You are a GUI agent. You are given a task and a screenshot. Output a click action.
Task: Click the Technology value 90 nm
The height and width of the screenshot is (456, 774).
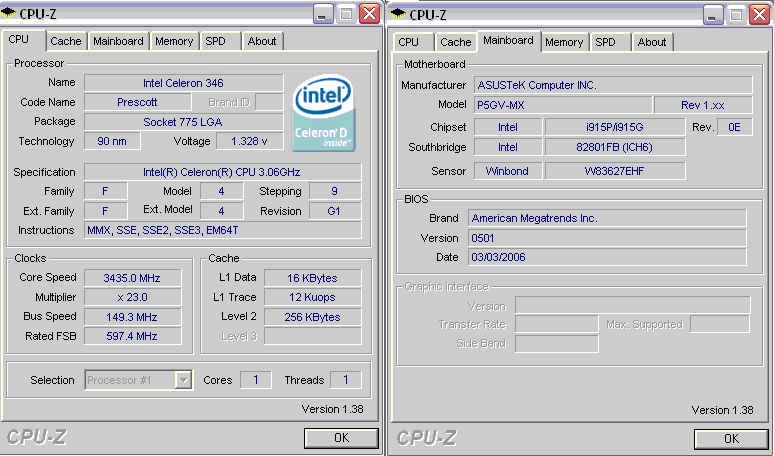pyautogui.click(x=112, y=141)
